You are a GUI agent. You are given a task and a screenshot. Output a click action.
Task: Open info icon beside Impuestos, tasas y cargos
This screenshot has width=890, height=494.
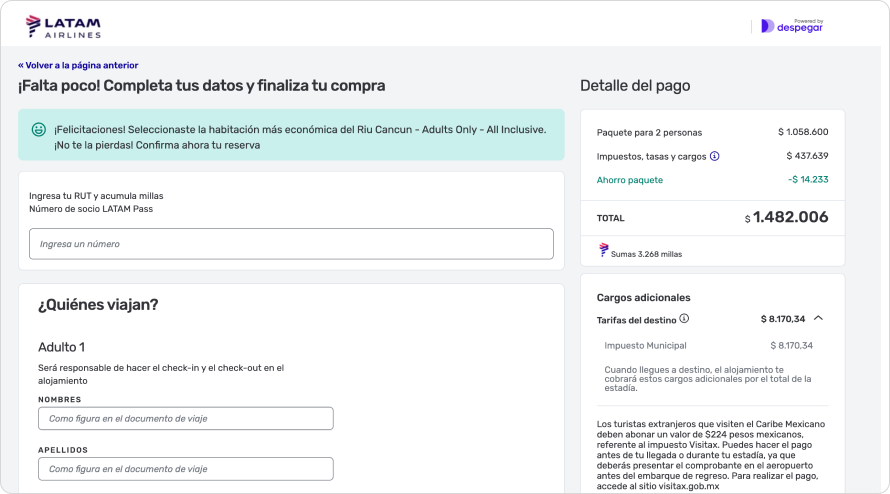[x=714, y=156]
